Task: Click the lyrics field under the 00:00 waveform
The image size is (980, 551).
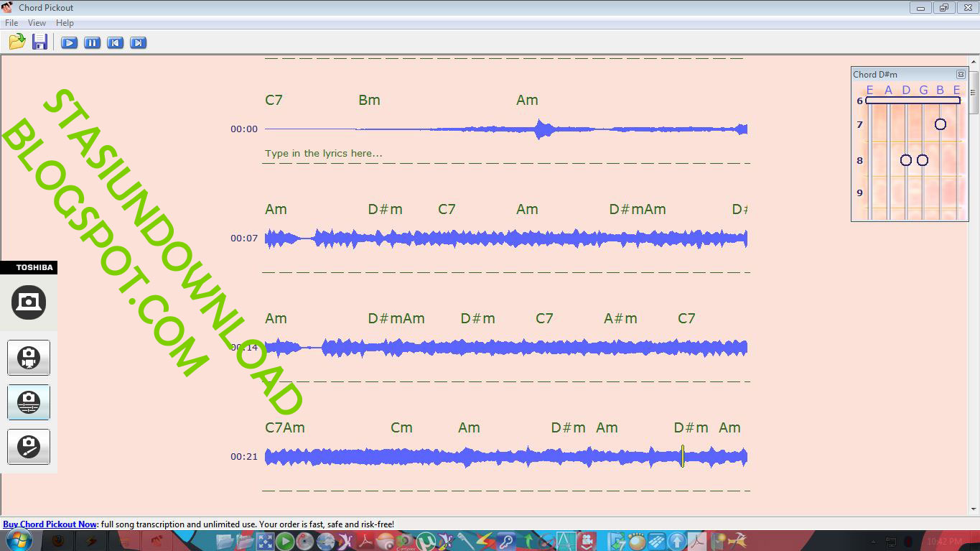Action: pyautogui.click(x=324, y=153)
